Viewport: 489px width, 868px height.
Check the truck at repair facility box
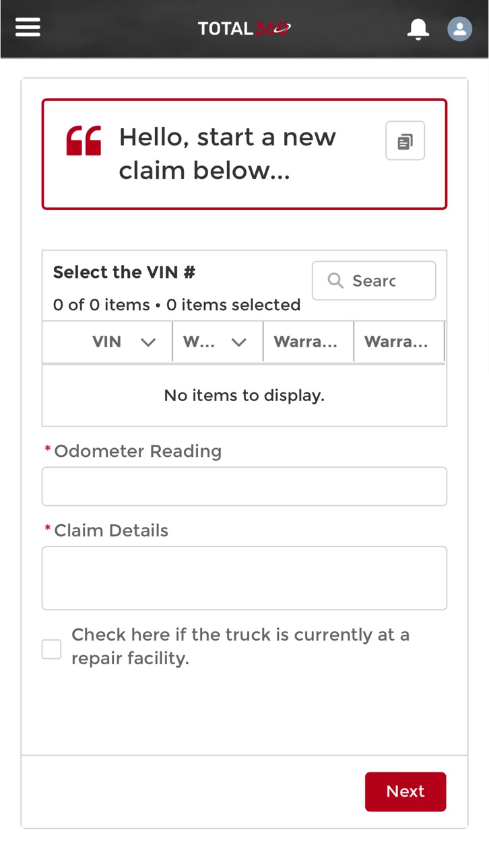pos(51,649)
